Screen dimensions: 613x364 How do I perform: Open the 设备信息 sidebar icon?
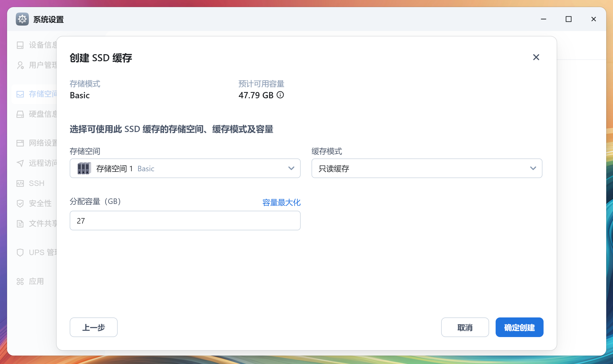coord(20,45)
